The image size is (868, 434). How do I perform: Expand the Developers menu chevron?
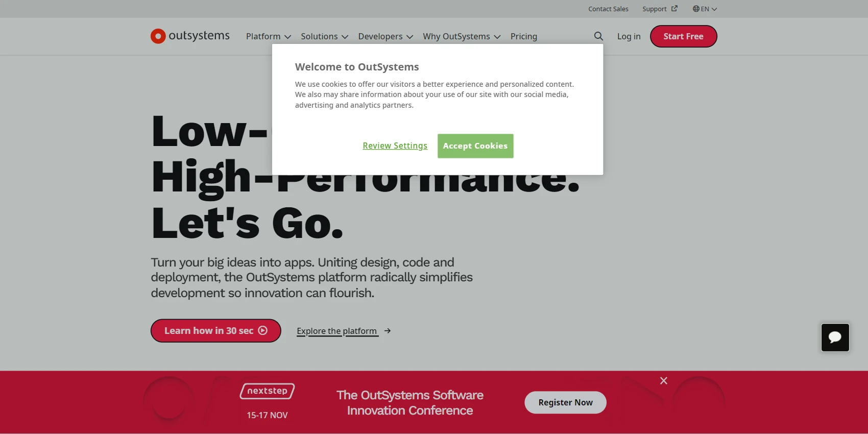(410, 37)
